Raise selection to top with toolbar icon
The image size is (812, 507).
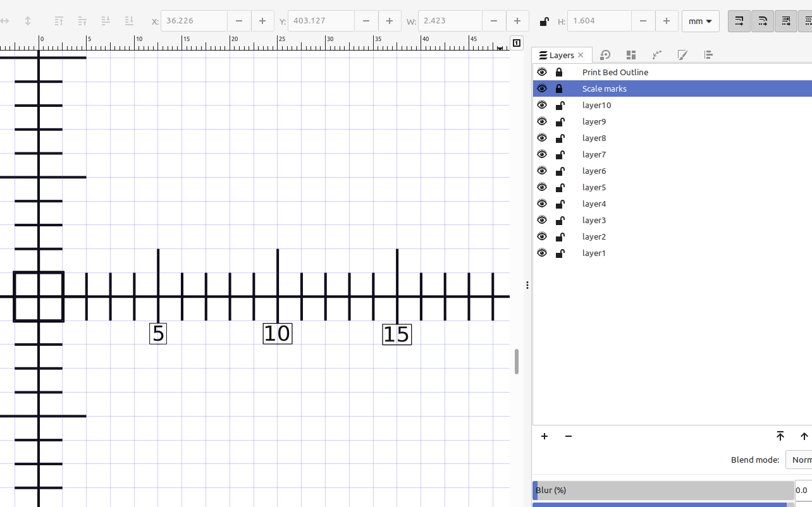[x=58, y=21]
